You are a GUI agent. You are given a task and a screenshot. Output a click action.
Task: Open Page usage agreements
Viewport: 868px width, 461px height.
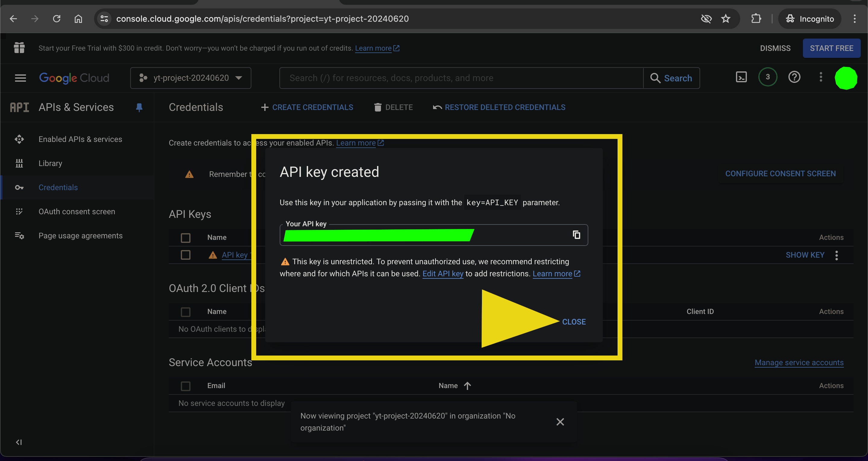click(x=80, y=236)
